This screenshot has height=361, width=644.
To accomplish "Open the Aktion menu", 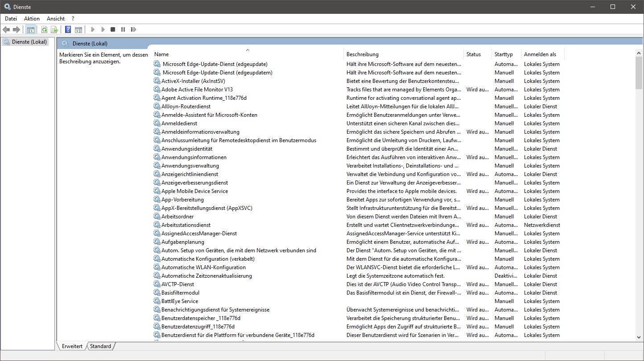I will point(32,19).
